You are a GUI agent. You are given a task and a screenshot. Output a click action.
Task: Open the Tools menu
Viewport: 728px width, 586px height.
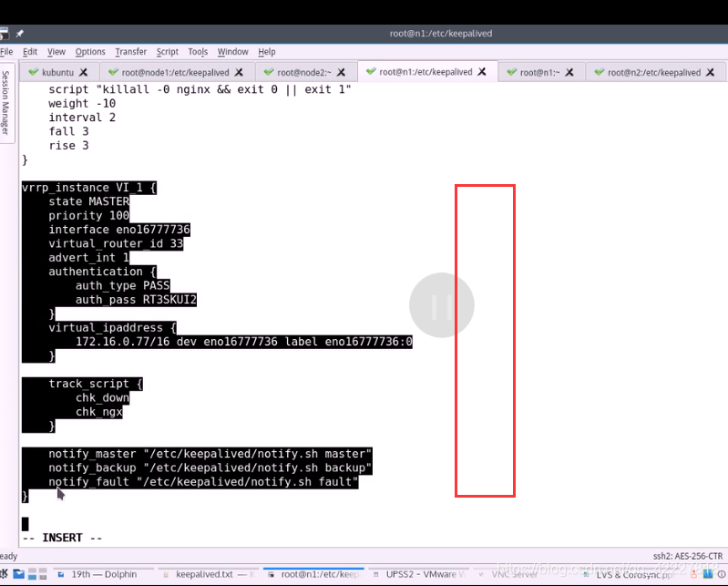tap(198, 52)
